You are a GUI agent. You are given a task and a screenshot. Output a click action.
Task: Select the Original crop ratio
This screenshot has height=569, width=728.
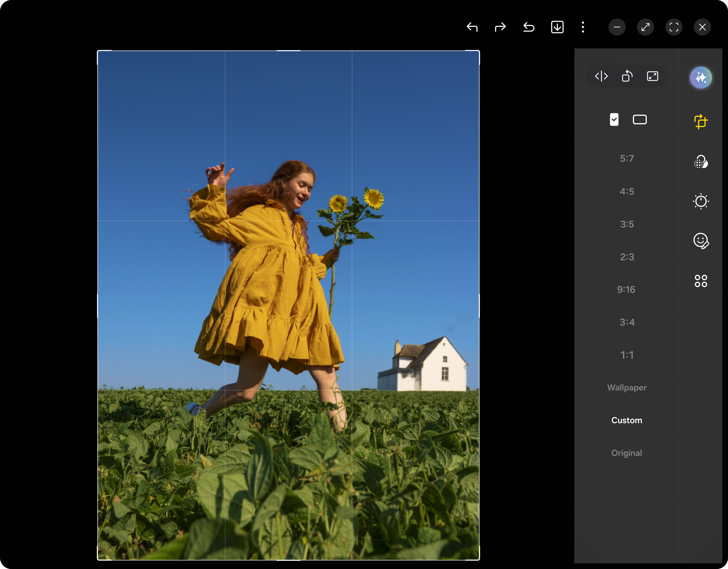(627, 453)
